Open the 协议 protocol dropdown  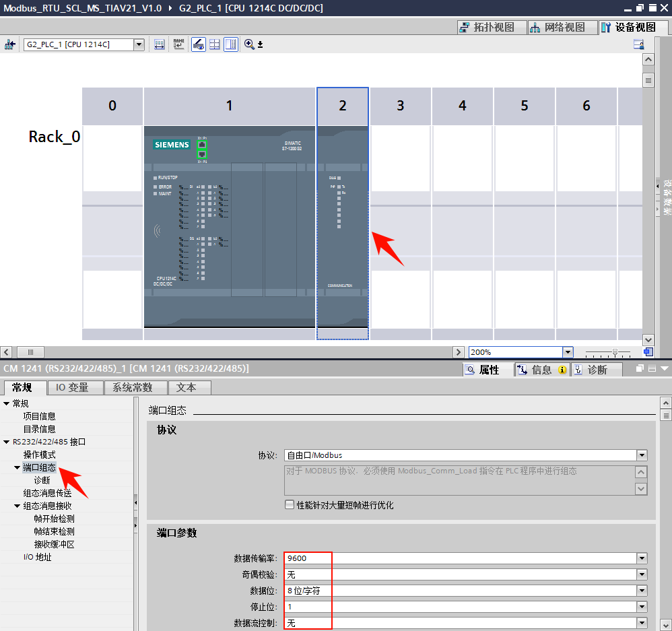(642, 455)
